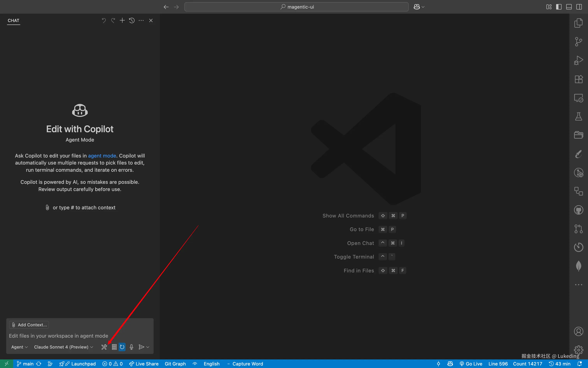Open the Accounts menu icon
The height and width of the screenshot is (368, 588).
[x=578, y=331]
